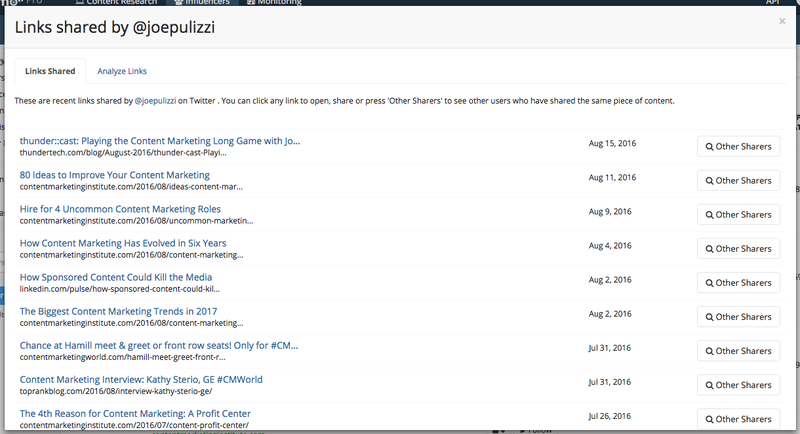The width and height of the screenshot is (800, 434).
Task: Click Other Sharers for the Aug 15 link
Action: [x=738, y=146]
